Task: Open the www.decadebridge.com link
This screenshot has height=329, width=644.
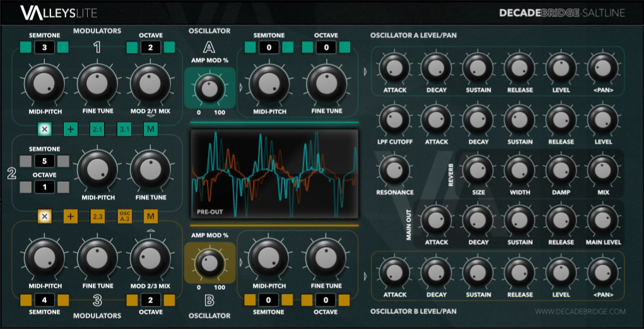Action: click(x=580, y=311)
